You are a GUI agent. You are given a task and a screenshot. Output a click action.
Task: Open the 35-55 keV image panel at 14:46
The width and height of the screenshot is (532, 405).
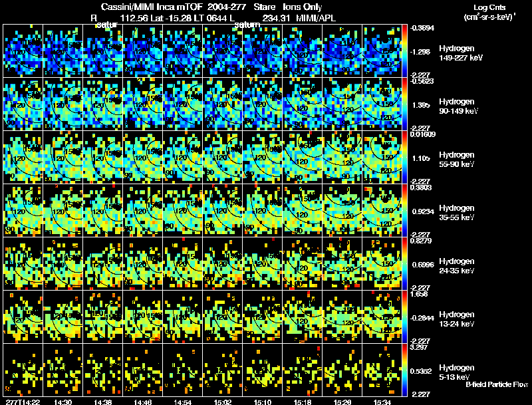click(x=143, y=211)
